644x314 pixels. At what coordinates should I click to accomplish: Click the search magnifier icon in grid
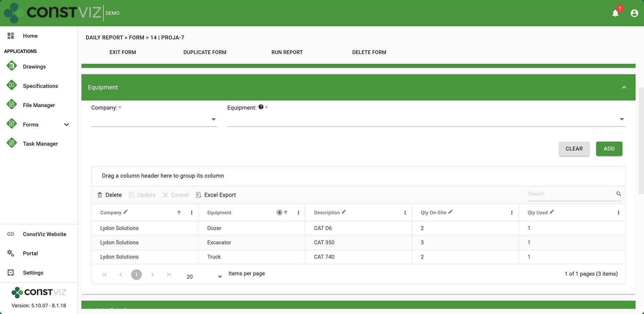[619, 194]
